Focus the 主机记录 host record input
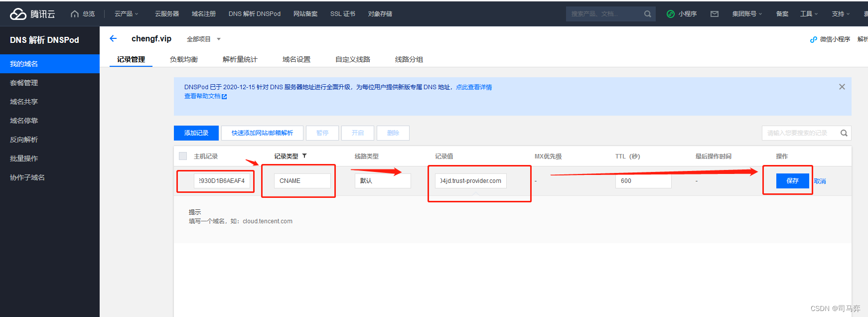This screenshot has height=317, width=868. point(222,180)
